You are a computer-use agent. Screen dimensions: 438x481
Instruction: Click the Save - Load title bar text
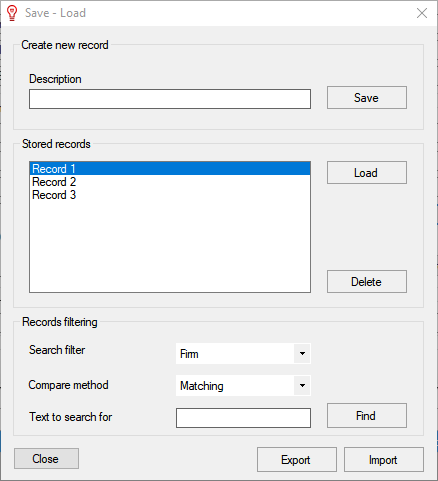(55, 13)
